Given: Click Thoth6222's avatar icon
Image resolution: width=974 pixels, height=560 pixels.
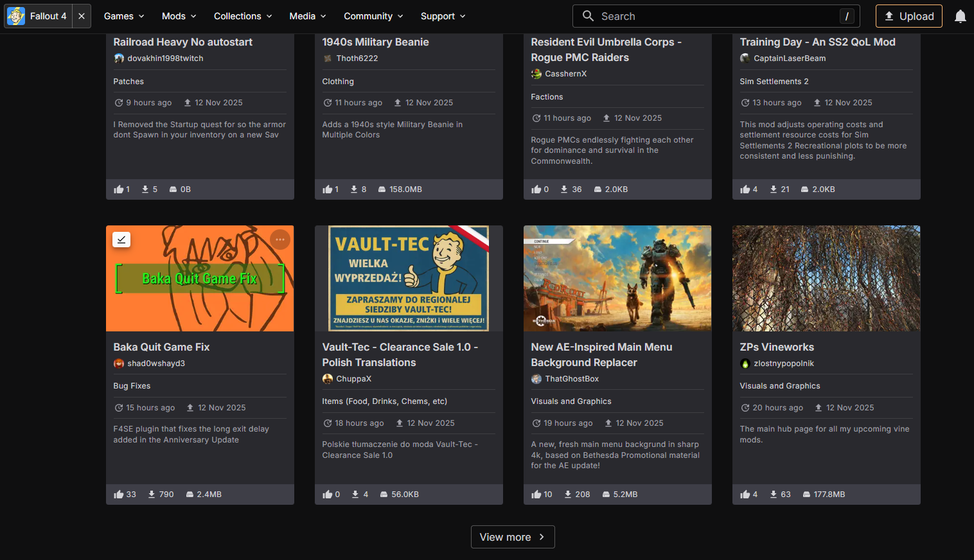Looking at the screenshot, I should pos(328,58).
